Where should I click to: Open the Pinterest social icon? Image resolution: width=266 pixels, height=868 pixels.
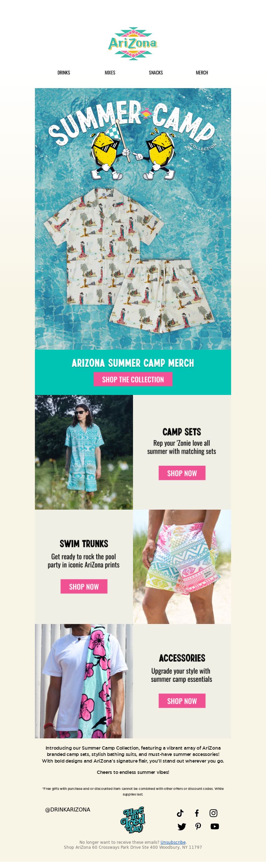click(x=198, y=826)
